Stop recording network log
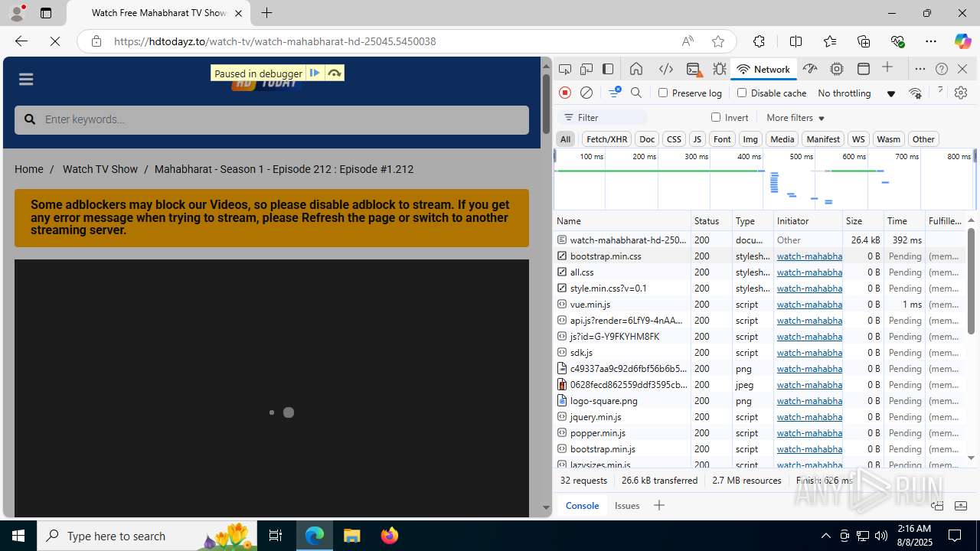 click(565, 93)
